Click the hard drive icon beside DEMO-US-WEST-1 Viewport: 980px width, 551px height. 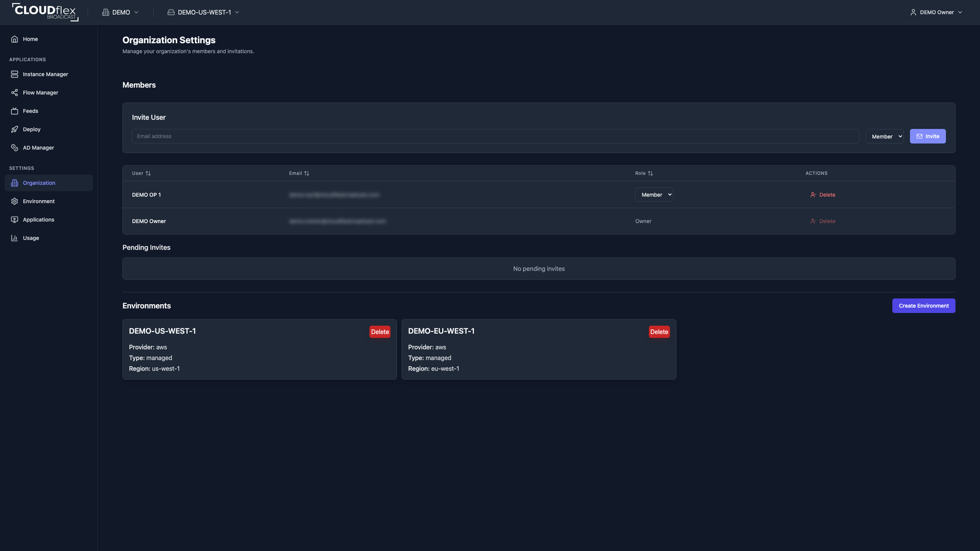(x=171, y=12)
